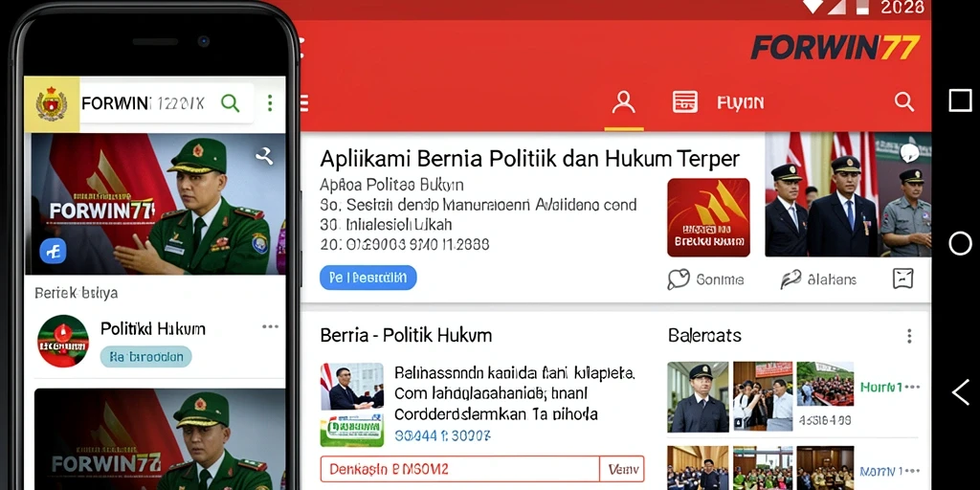
Task: Open the officers group photo thumbnail
Action: pyautogui.click(x=848, y=194)
